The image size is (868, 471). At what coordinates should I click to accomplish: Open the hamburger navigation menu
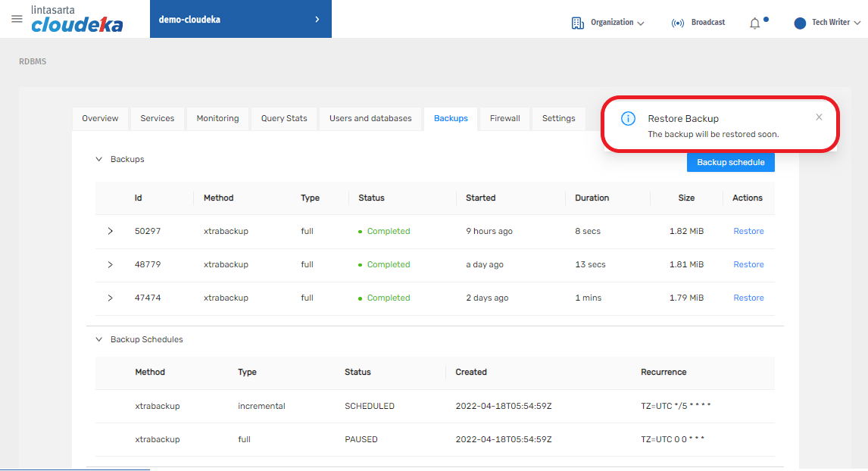(17, 19)
